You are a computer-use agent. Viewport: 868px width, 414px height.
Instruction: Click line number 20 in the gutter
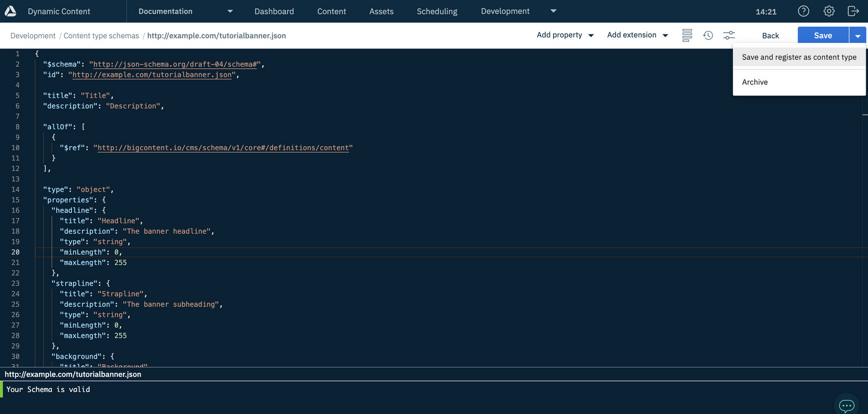pos(16,252)
